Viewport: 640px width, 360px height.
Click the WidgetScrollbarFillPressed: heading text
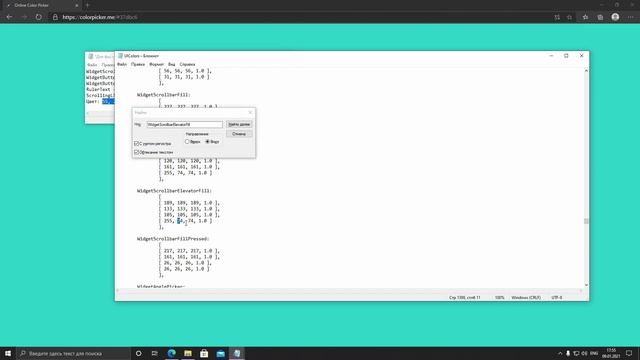pos(173,239)
